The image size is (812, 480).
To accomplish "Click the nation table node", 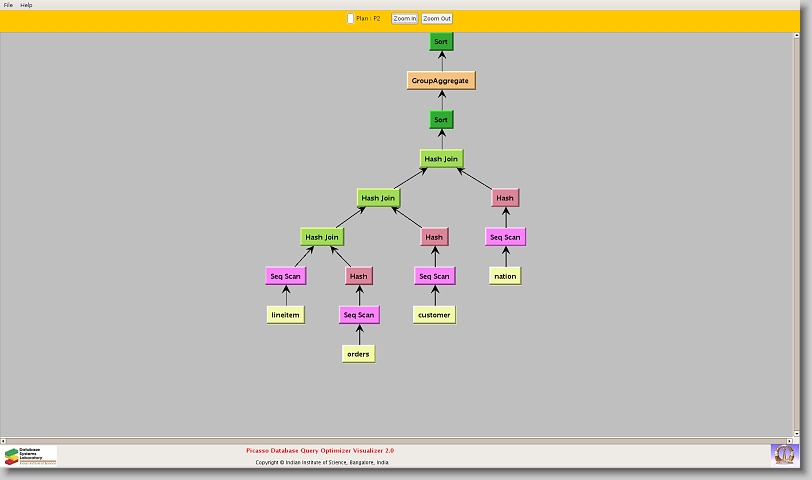I will [x=505, y=275].
